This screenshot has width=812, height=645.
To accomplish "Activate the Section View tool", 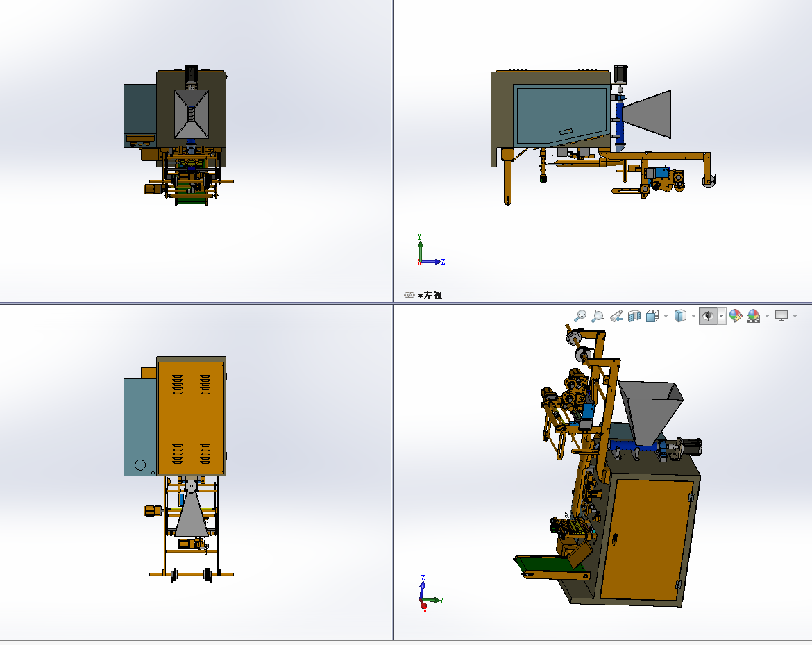I will [634, 315].
